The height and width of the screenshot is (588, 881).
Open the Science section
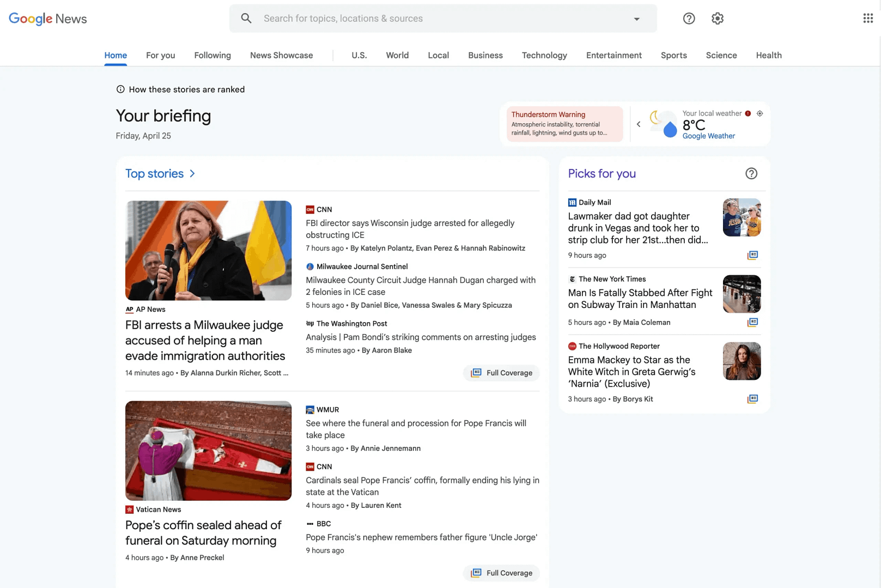click(721, 56)
